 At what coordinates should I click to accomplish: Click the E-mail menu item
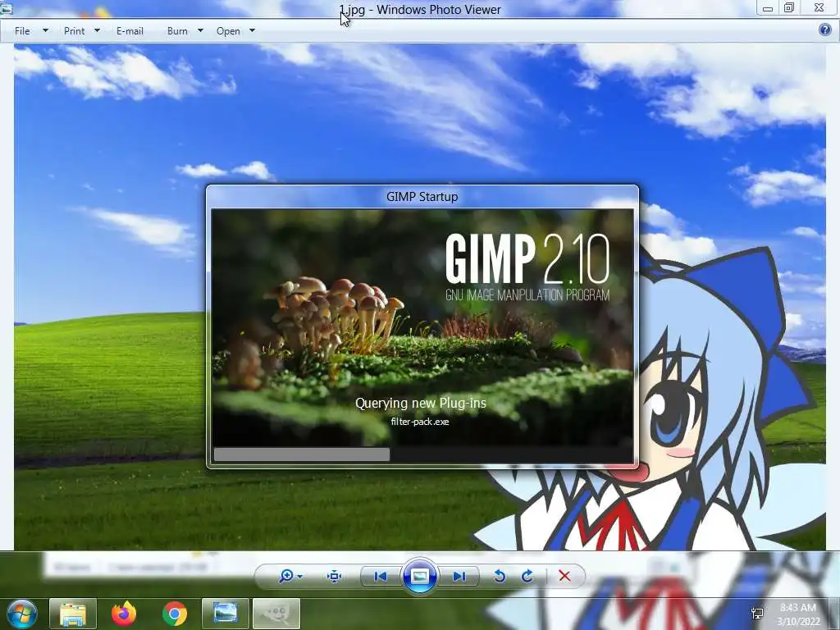(130, 31)
